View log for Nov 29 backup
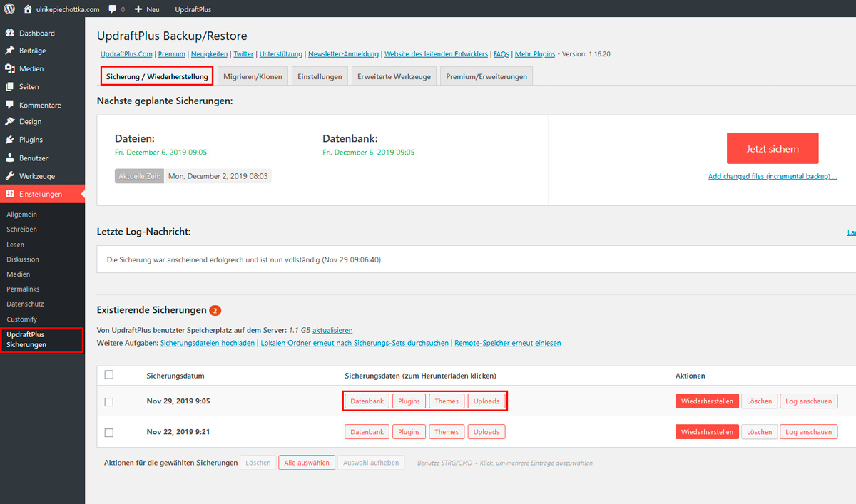This screenshot has height=504, width=856. click(x=809, y=401)
